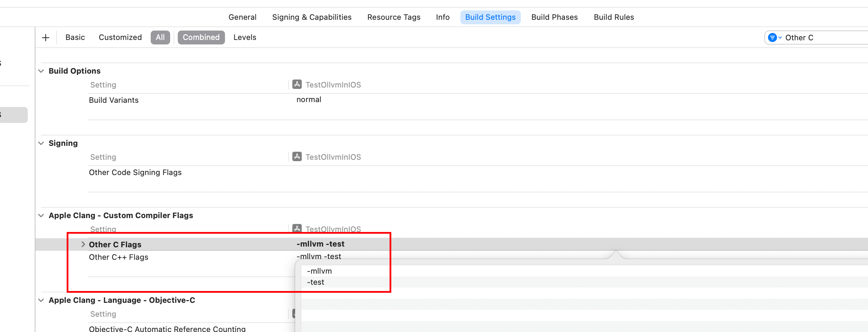
Task: Select the All filter toggle
Action: [x=160, y=38]
